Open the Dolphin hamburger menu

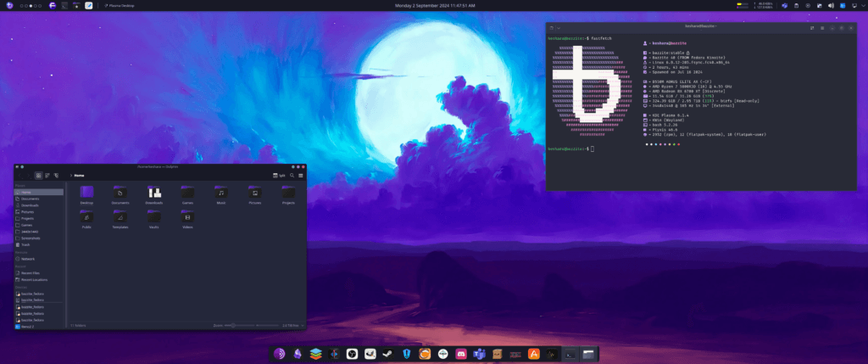coord(301,175)
